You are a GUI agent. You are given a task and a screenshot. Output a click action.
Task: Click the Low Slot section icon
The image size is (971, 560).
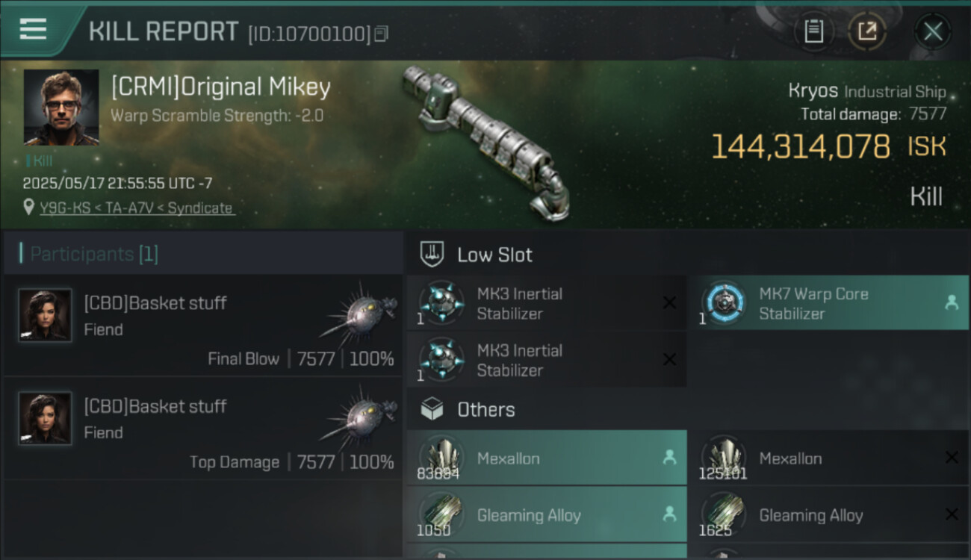click(432, 255)
